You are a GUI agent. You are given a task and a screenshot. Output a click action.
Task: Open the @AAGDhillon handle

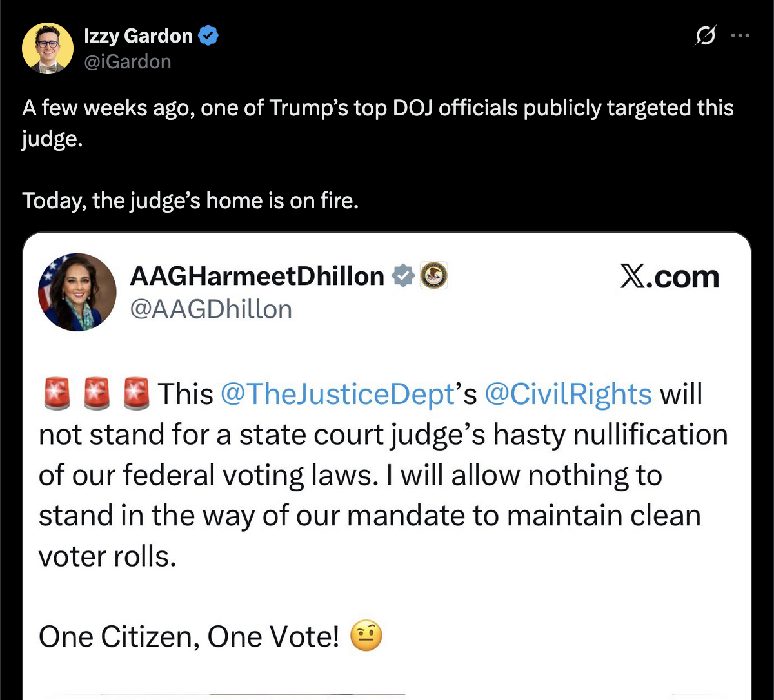[210, 309]
